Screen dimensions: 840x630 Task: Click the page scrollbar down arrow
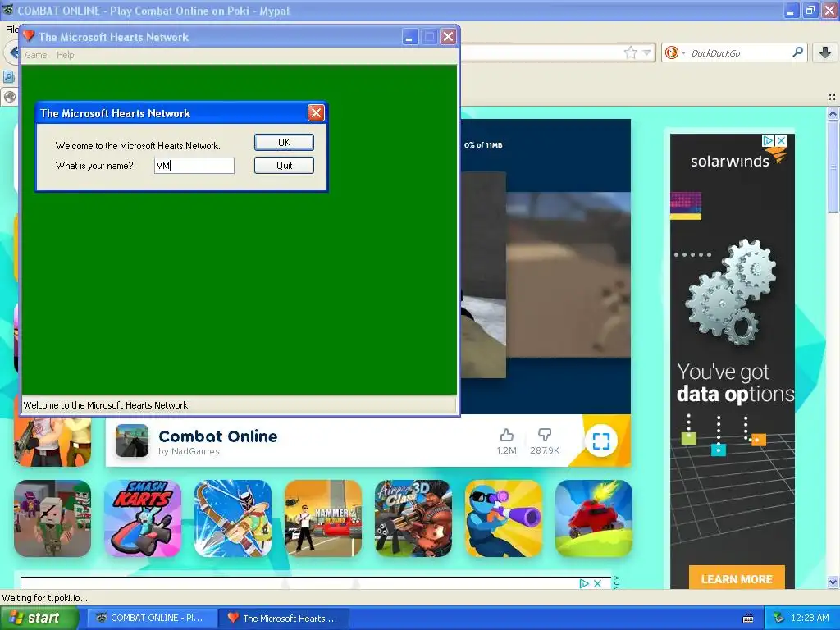tap(833, 582)
